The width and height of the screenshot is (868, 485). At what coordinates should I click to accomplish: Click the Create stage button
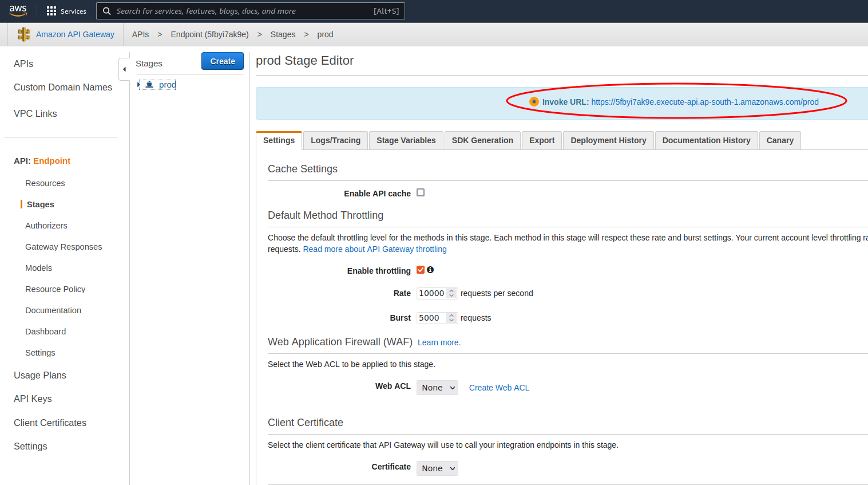coord(223,61)
